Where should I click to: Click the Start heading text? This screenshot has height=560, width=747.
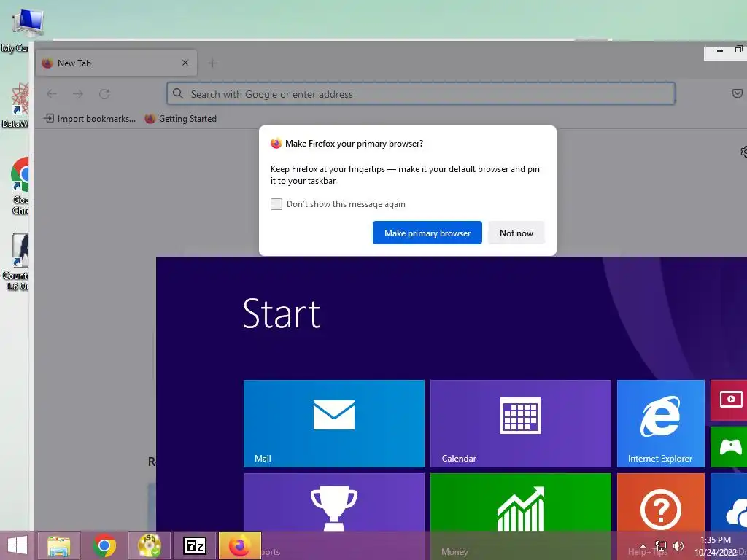pos(281,314)
